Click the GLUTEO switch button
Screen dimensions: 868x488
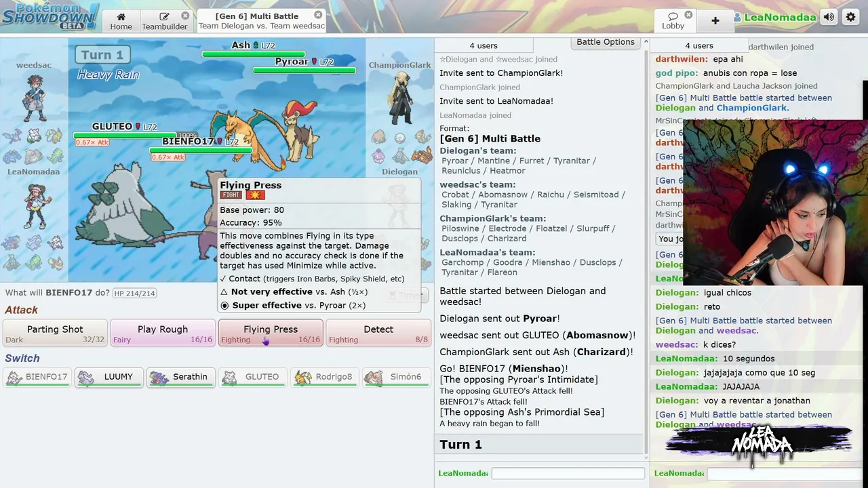click(x=254, y=377)
